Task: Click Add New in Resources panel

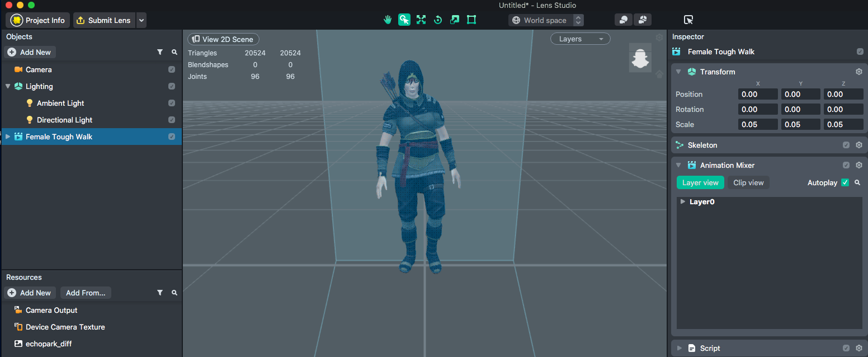Action: point(30,293)
